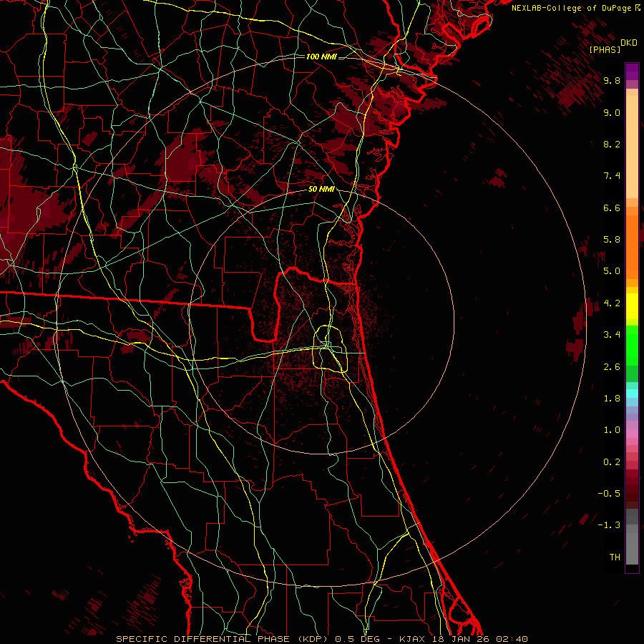Image resolution: width=644 pixels, height=644 pixels.
Task: Click the 9.0 legend value
Action: (x=612, y=113)
